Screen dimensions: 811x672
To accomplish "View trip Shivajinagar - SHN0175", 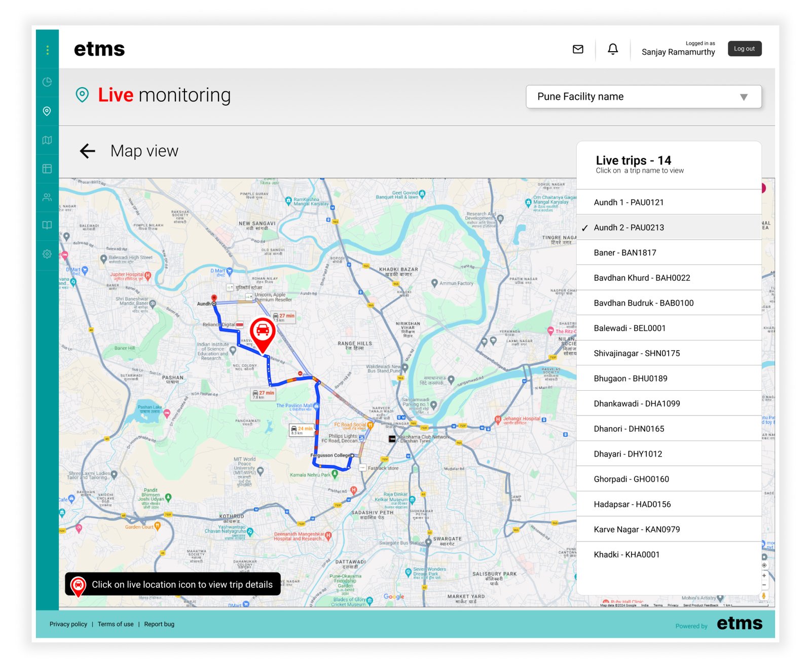I will (637, 353).
